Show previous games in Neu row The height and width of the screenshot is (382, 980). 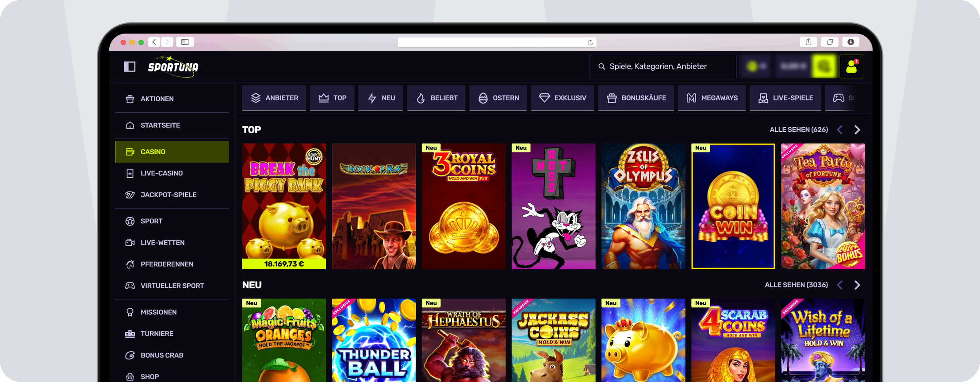pyautogui.click(x=840, y=285)
